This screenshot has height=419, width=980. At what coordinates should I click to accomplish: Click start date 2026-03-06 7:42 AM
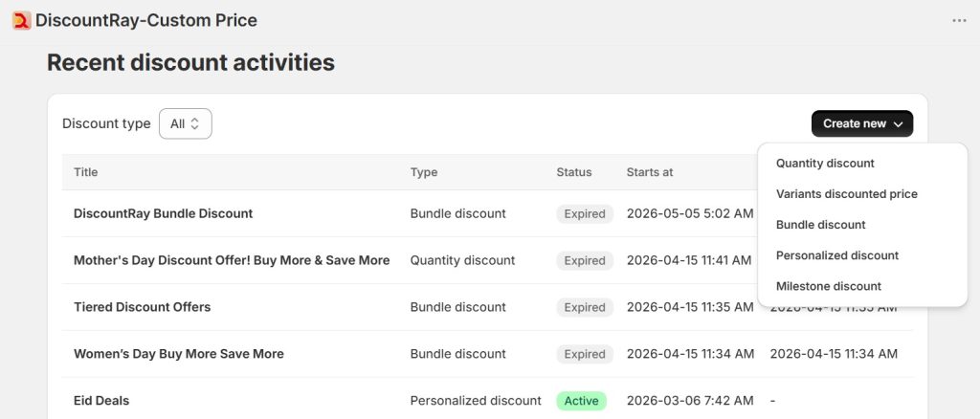pyautogui.click(x=690, y=400)
